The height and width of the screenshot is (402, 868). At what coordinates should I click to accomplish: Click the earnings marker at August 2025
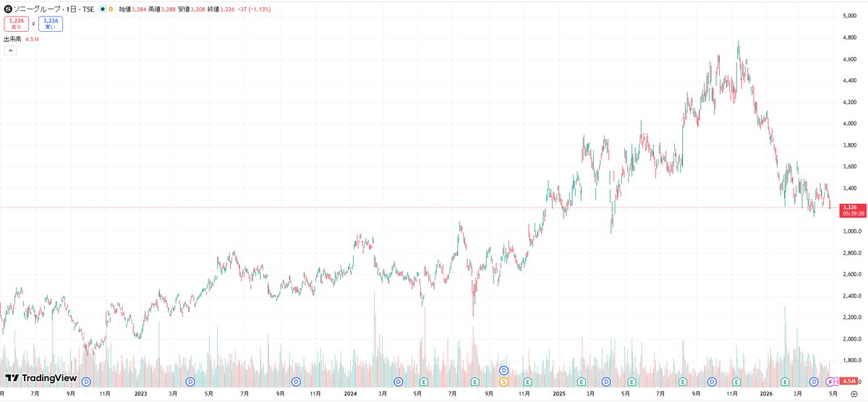pos(683,381)
